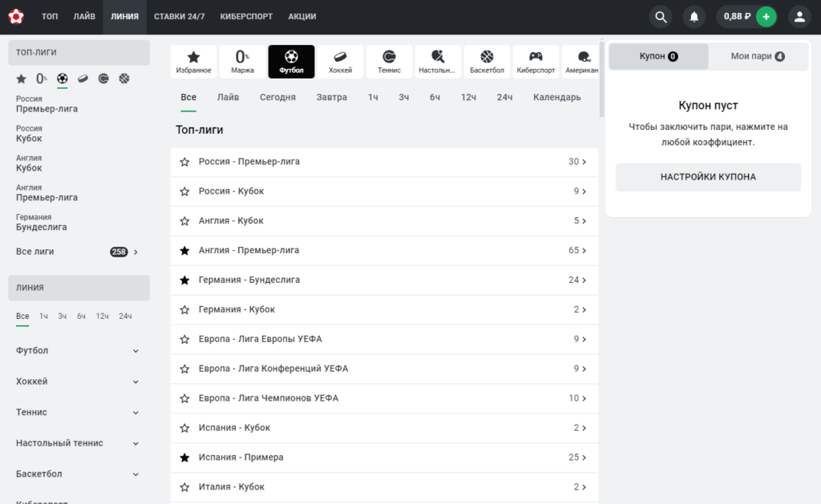Unstar Германия - Бундеслига favorite
821x504 pixels.
coord(184,280)
